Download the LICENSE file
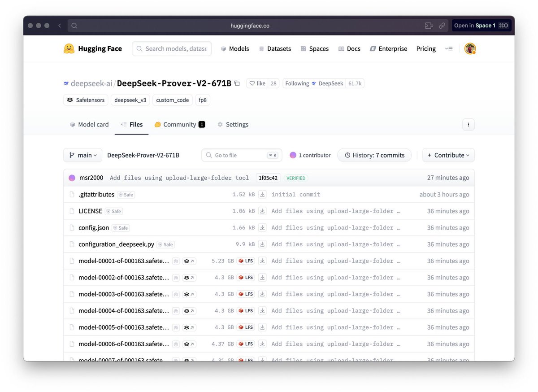538x392 pixels. [x=262, y=211]
